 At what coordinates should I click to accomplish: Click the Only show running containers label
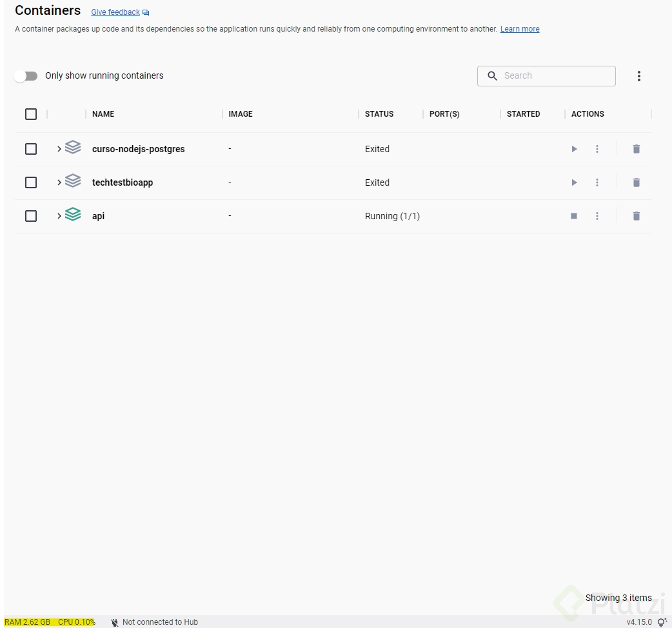tap(104, 76)
